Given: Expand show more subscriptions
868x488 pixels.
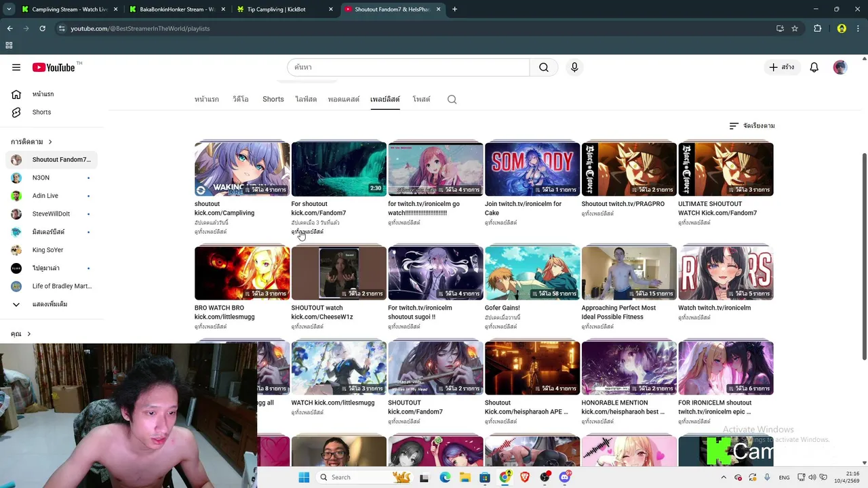Looking at the screenshot, I should (52, 304).
